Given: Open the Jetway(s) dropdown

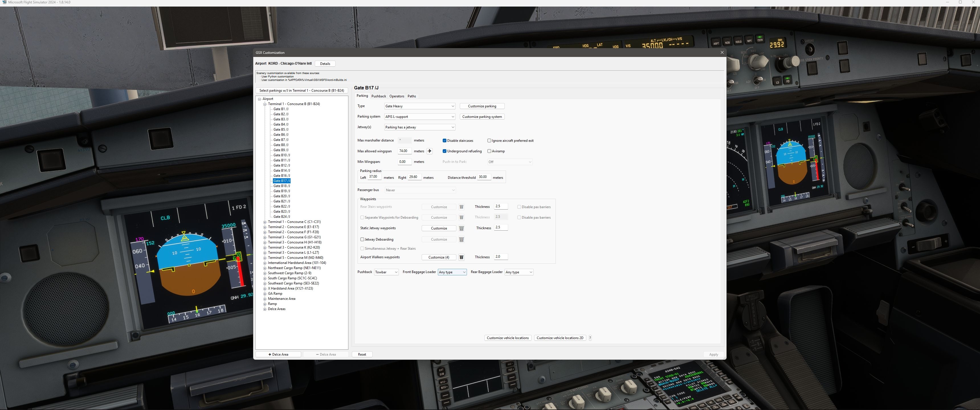Looking at the screenshot, I should coord(420,127).
